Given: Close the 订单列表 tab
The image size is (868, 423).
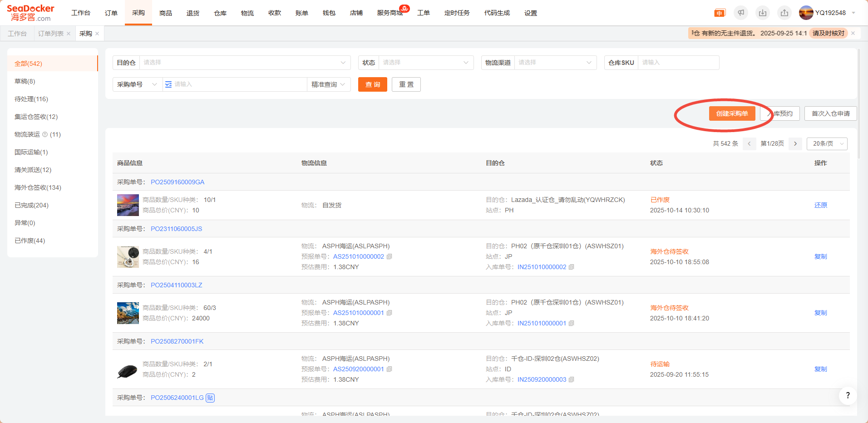Looking at the screenshot, I should (69, 34).
